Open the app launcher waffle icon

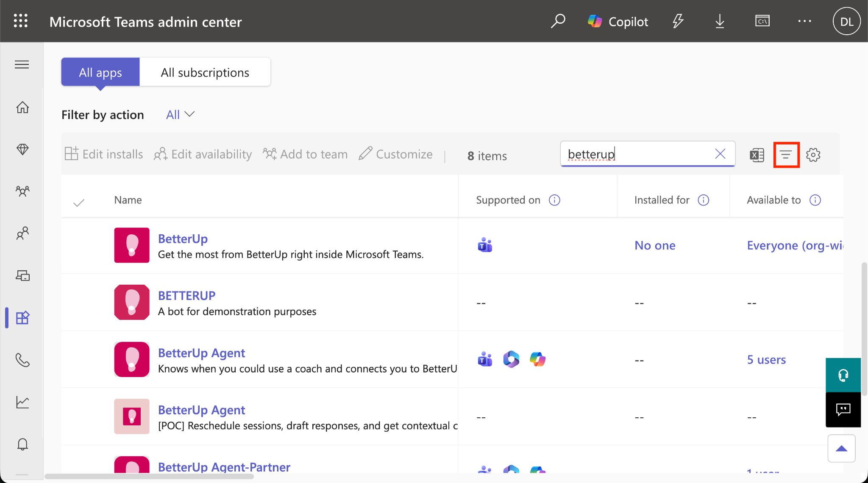21,21
